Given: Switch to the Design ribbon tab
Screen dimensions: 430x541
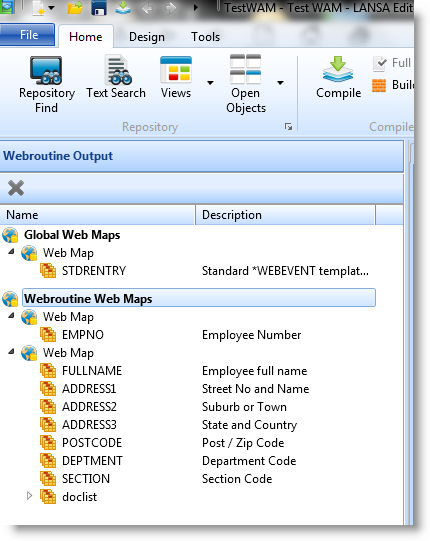Looking at the screenshot, I should click(147, 37).
